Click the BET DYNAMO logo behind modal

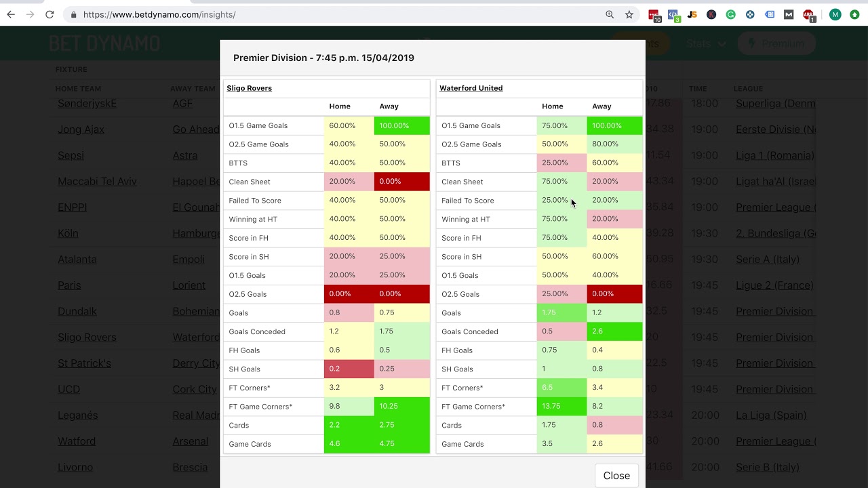[104, 43]
